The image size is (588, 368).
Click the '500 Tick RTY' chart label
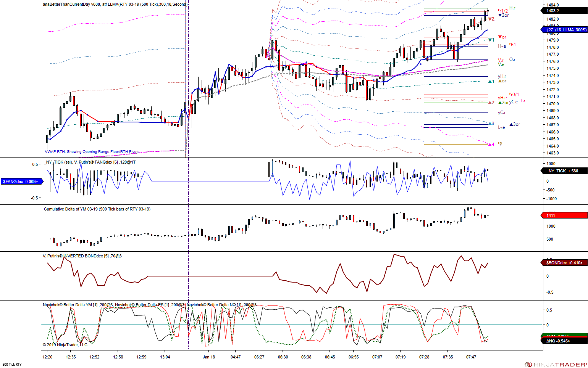tap(12, 365)
